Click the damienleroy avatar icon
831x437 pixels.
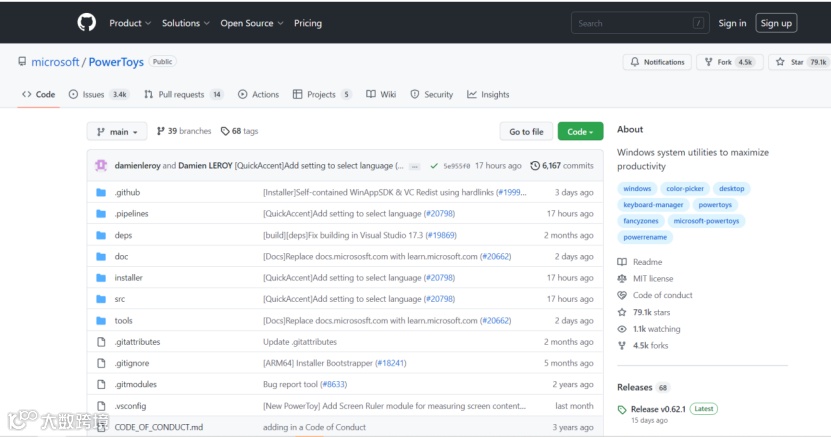coord(101,165)
